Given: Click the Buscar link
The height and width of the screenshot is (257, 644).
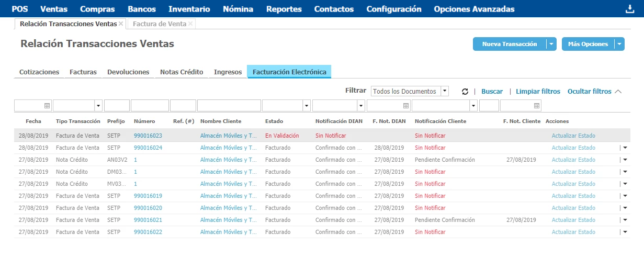Looking at the screenshot, I should [492, 92].
